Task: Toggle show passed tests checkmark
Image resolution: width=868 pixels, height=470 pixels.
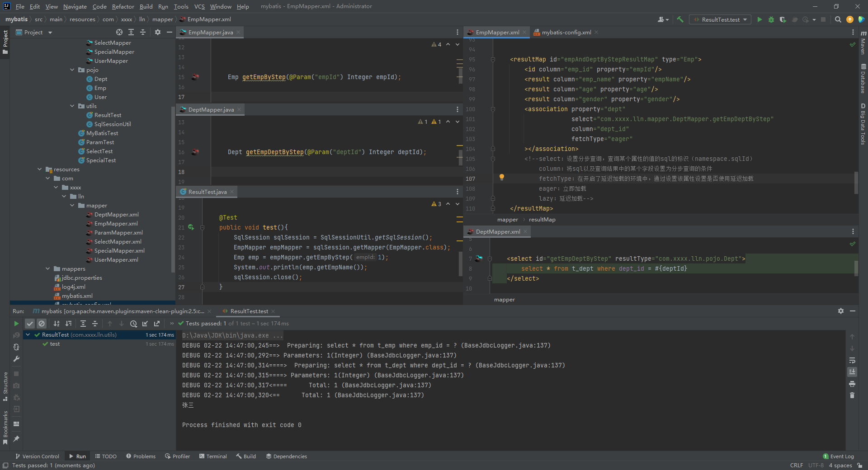Action: pyautogui.click(x=29, y=324)
